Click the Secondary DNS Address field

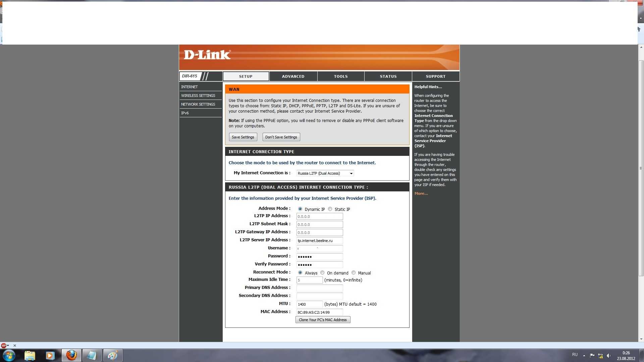click(x=320, y=296)
